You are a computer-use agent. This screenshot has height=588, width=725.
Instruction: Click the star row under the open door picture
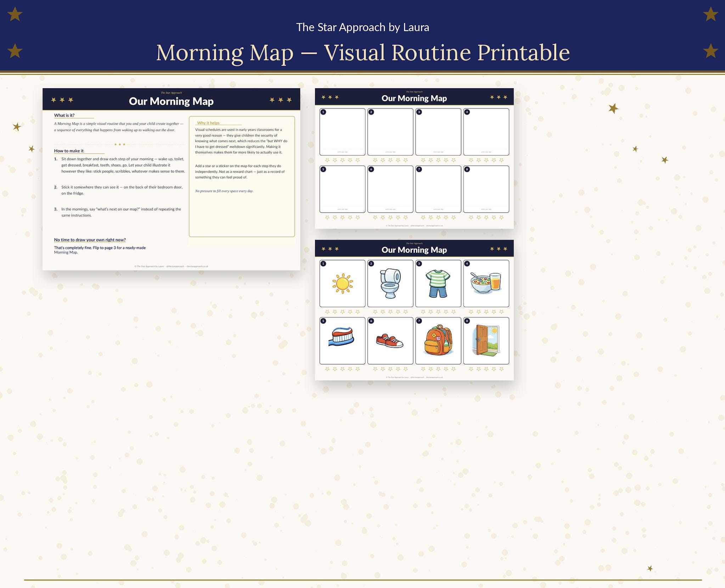(486, 369)
